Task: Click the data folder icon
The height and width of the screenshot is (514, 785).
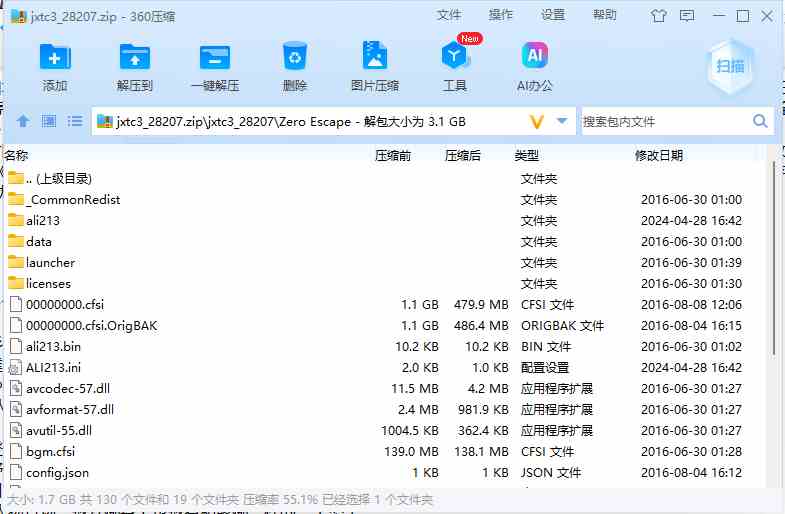Action: click(16, 241)
